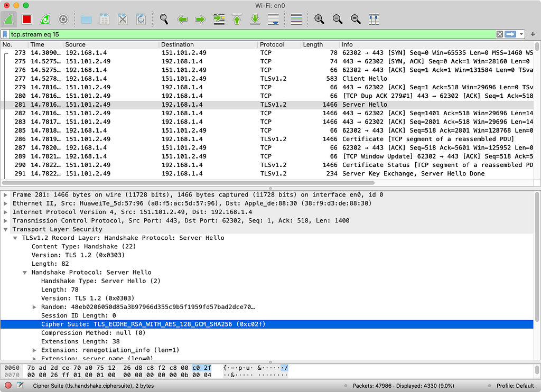The height and width of the screenshot is (392, 541).
Task: Zoom in main window text
Action: pos(319,20)
